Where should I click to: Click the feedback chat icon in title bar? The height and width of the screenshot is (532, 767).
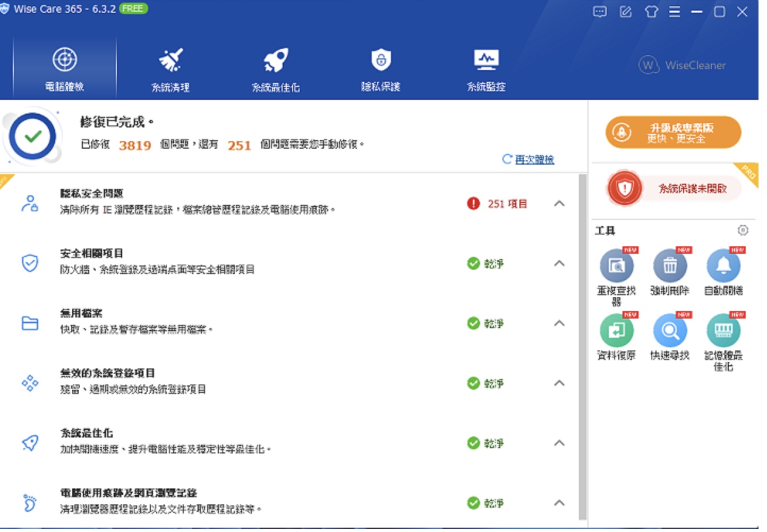(600, 12)
